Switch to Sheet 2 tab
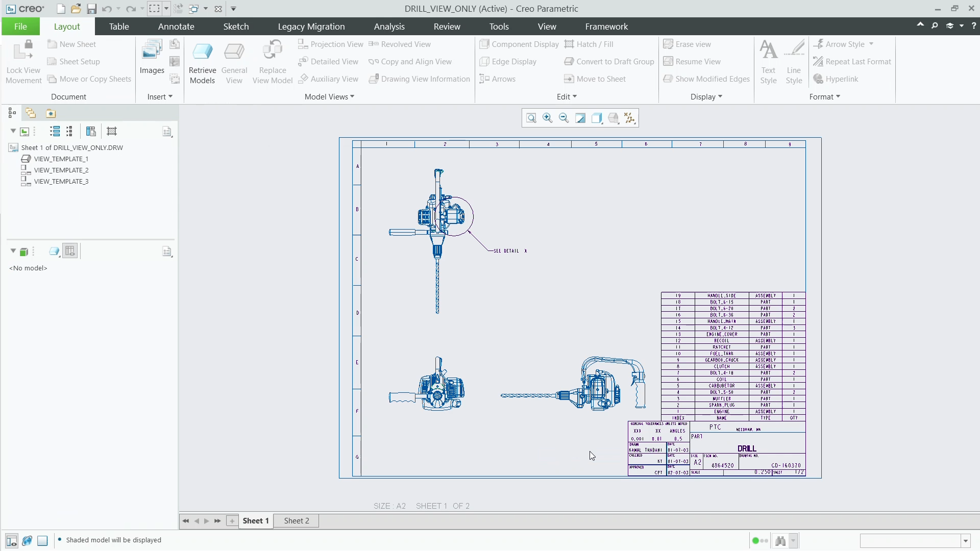 click(297, 521)
